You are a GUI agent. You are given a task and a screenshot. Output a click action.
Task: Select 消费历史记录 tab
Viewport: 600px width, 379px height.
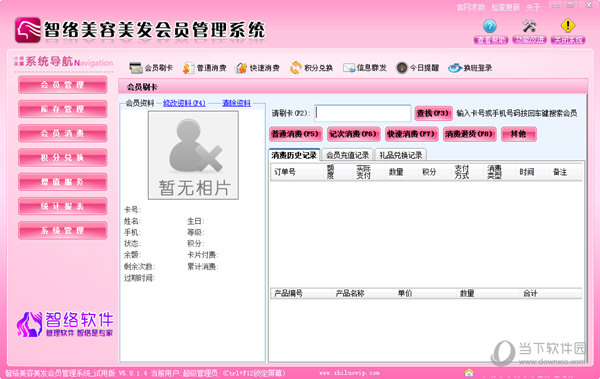294,155
